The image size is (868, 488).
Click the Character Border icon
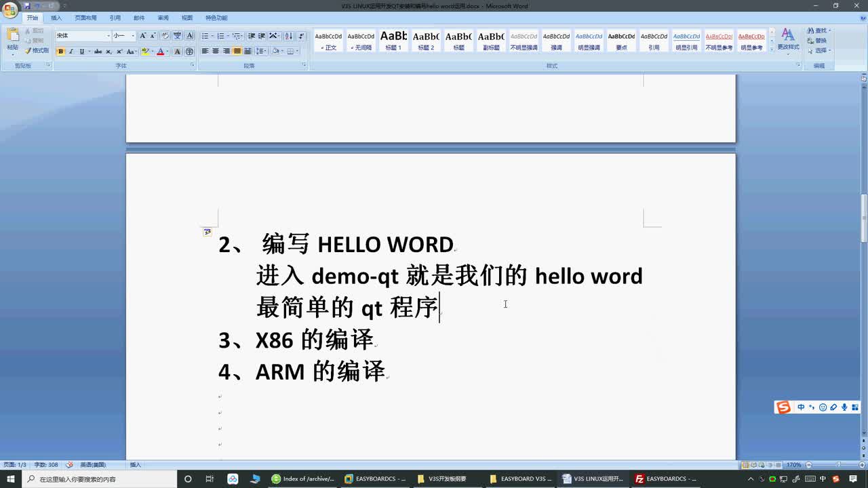pyautogui.click(x=189, y=36)
